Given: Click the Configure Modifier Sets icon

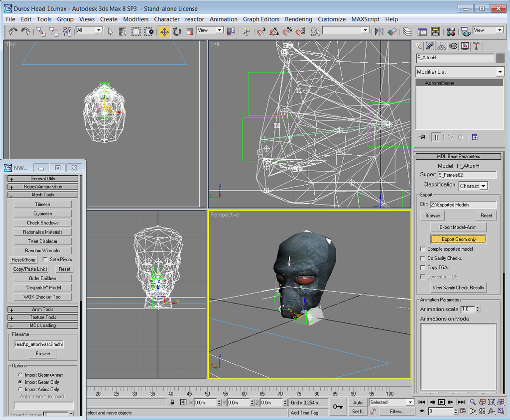Looking at the screenshot, I should click(x=475, y=137).
